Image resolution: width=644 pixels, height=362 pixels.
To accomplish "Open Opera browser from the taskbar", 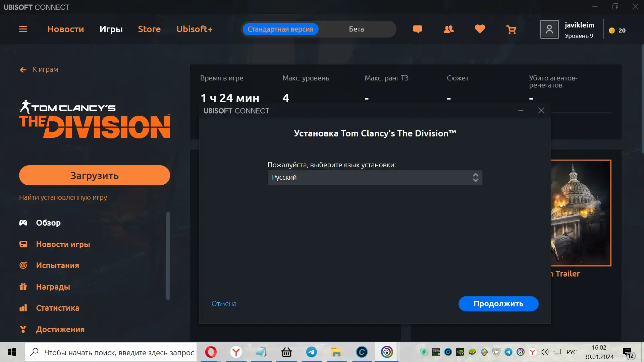I will click(x=211, y=352).
